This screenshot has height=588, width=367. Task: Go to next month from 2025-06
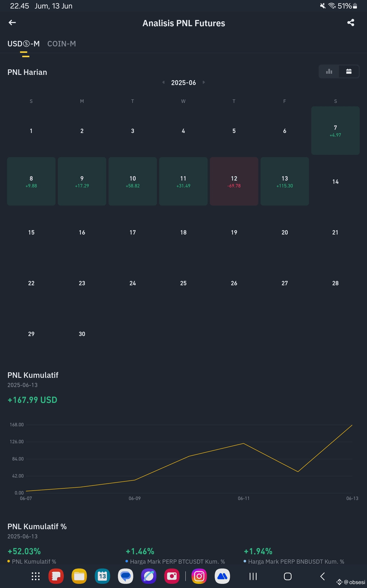(x=204, y=82)
